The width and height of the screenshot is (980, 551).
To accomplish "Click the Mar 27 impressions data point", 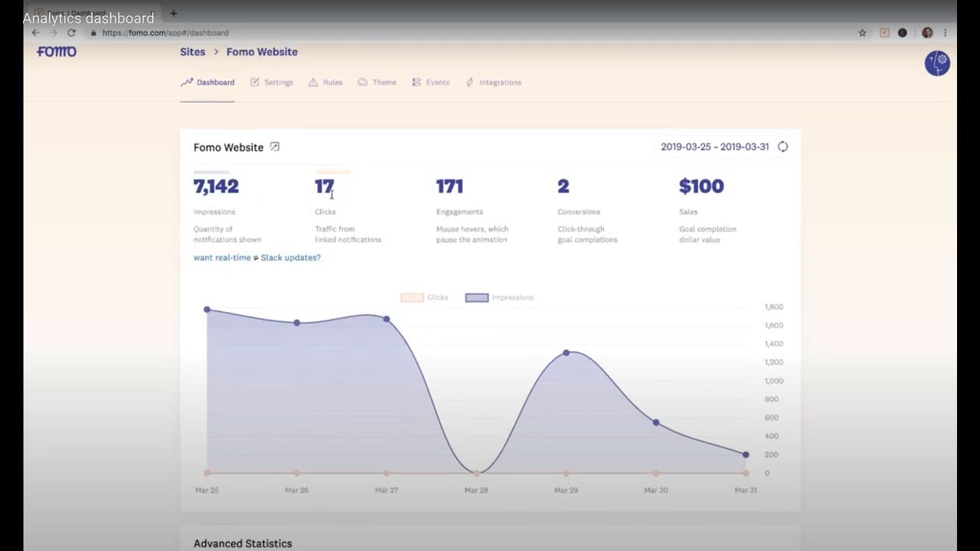I will tap(387, 319).
